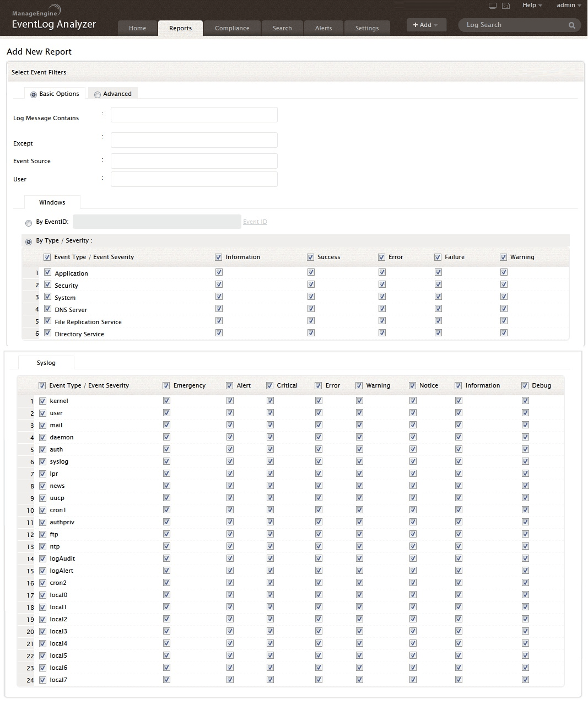Open the Add dropdown button

click(x=425, y=25)
